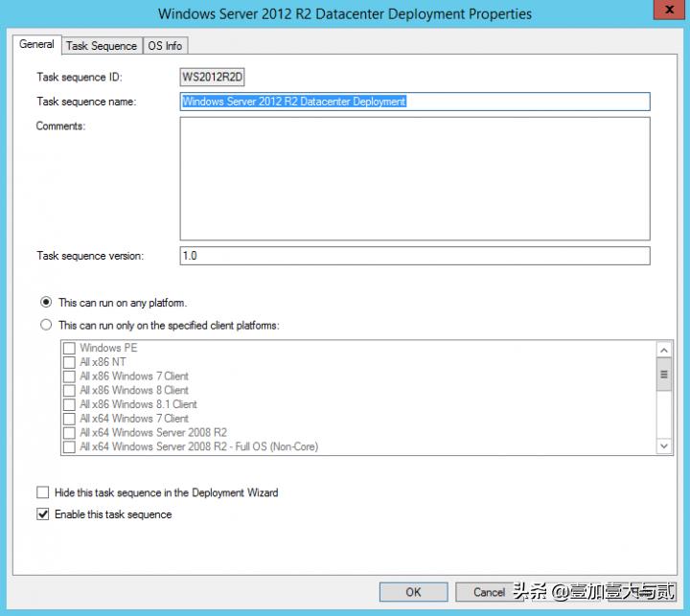This screenshot has width=690, height=616.
Task: Click the platform list scroll down arrow
Action: (x=664, y=445)
